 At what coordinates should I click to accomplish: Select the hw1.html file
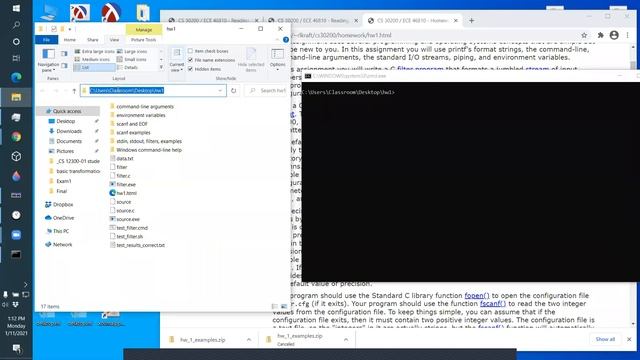(x=127, y=193)
